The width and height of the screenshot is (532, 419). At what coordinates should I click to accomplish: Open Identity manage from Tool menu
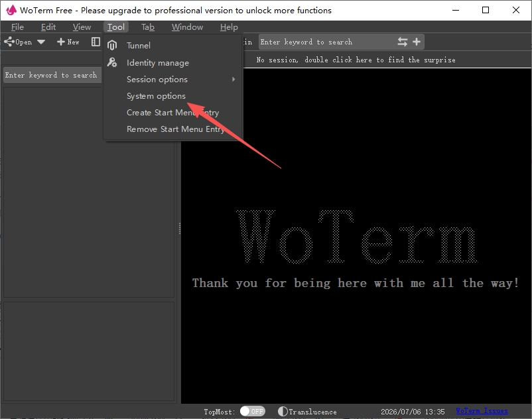tap(173, 63)
